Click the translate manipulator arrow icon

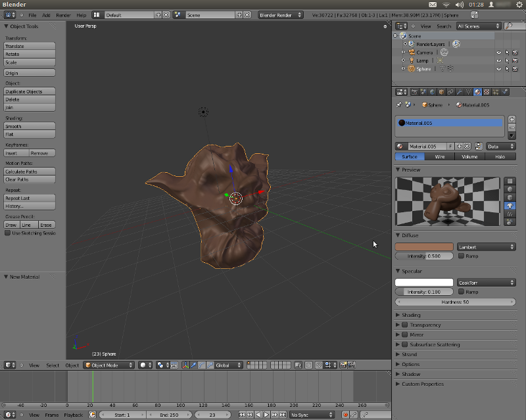(194, 365)
